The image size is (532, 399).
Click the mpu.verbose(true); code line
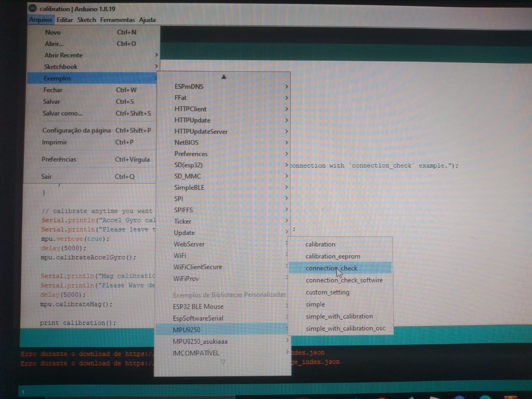coord(75,239)
